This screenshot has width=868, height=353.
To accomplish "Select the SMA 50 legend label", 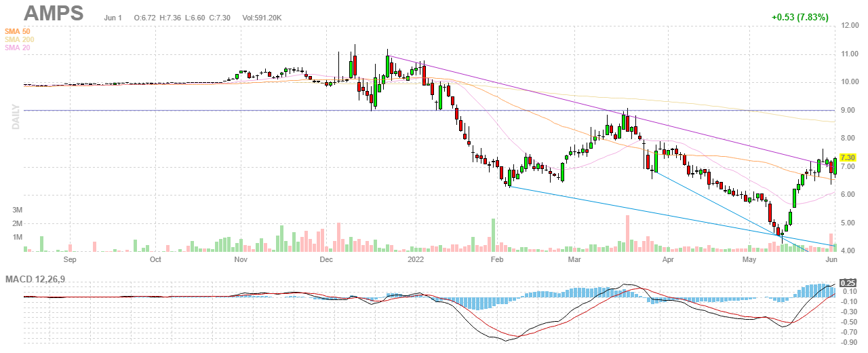I will click(x=17, y=31).
